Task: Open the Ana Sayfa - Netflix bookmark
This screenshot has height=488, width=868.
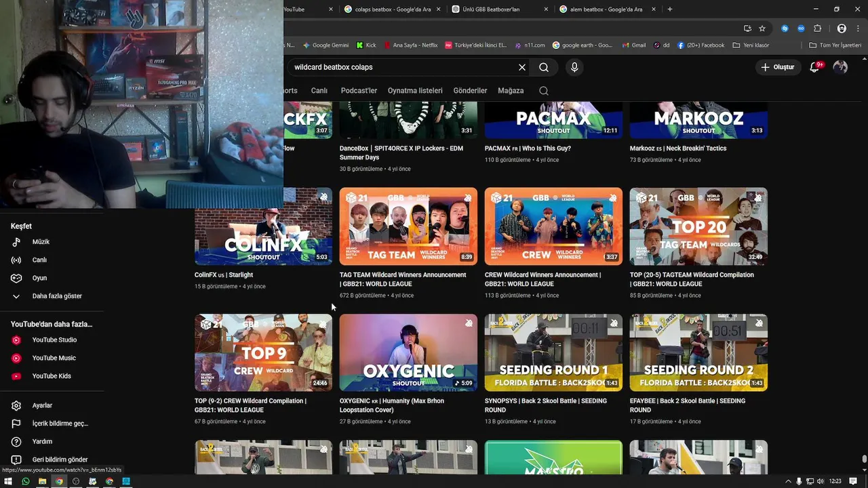Action: (x=411, y=45)
